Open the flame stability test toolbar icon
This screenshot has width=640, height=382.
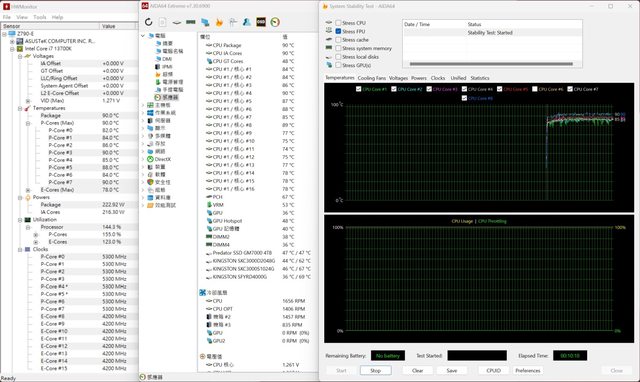click(219, 22)
